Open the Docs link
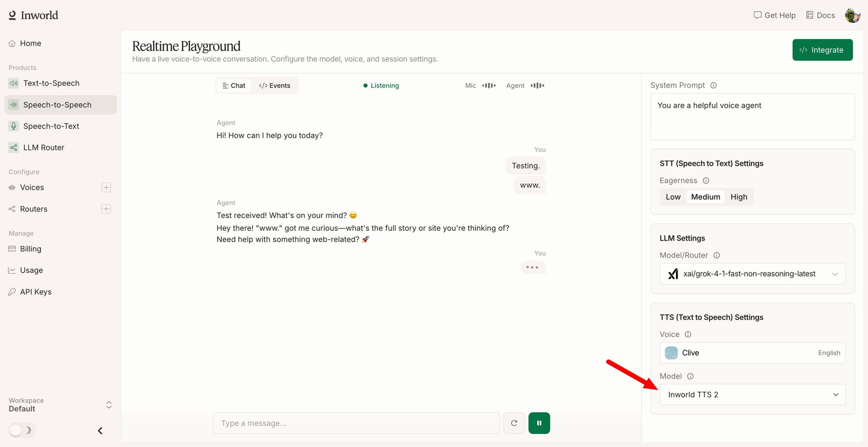868x447 pixels. click(x=820, y=15)
